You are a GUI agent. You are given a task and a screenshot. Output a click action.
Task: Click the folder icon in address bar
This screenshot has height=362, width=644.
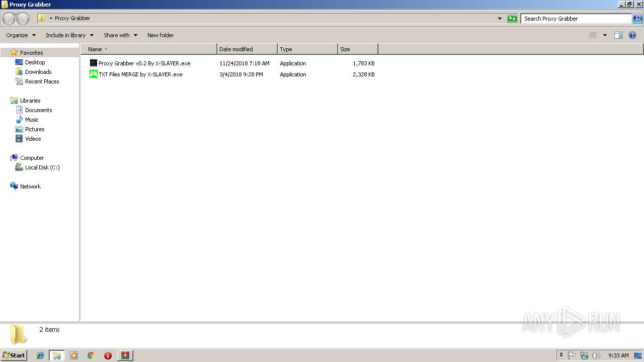tap(42, 18)
